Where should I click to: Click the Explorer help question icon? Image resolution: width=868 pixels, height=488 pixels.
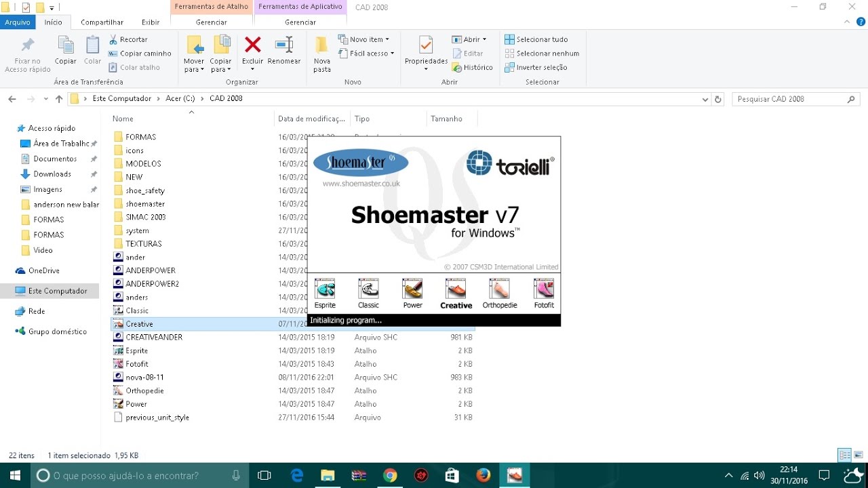pos(861,22)
